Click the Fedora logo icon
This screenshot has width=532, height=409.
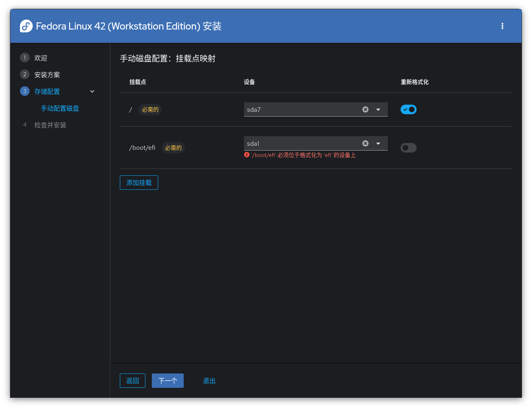[x=26, y=26]
